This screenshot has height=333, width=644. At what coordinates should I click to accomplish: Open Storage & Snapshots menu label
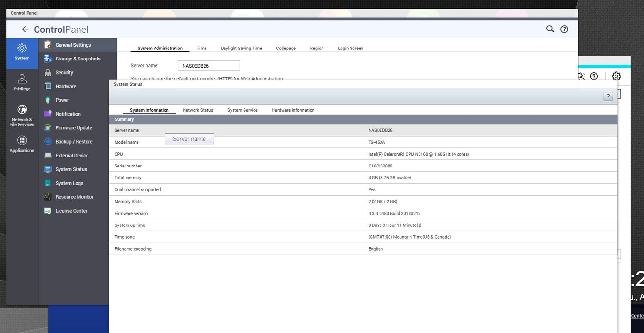78,59
